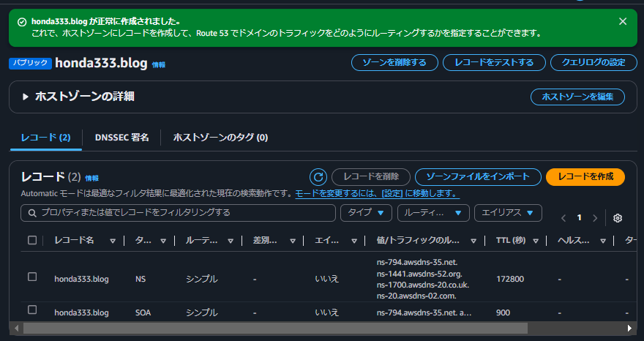Image resolution: width=644 pixels, height=341 pixels.
Task: Click the search magnifier icon in filter box
Action: (x=32, y=213)
